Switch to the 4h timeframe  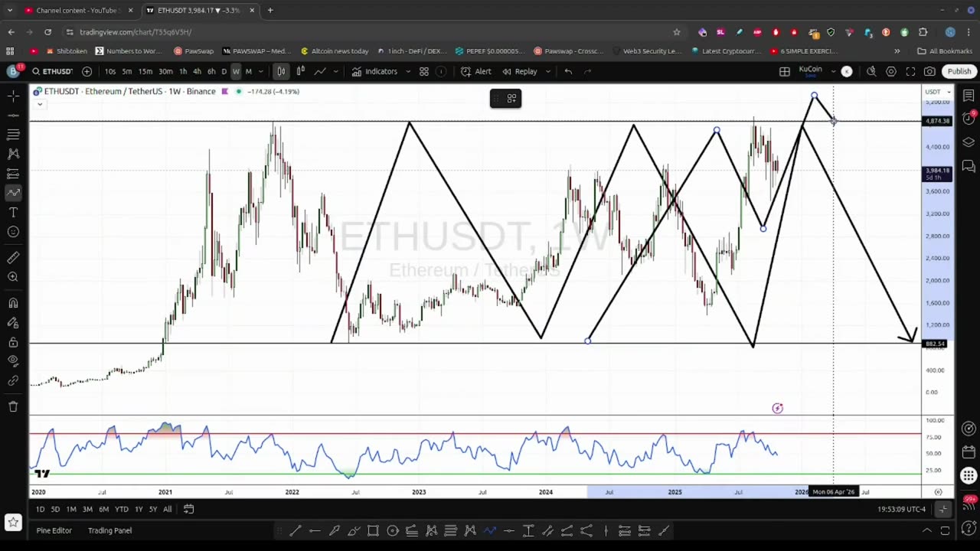click(x=197, y=71)
